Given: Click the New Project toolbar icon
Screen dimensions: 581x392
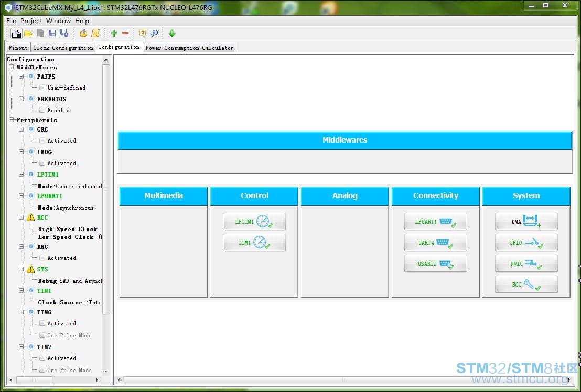Looking at the screenshot, I should 16,34.
